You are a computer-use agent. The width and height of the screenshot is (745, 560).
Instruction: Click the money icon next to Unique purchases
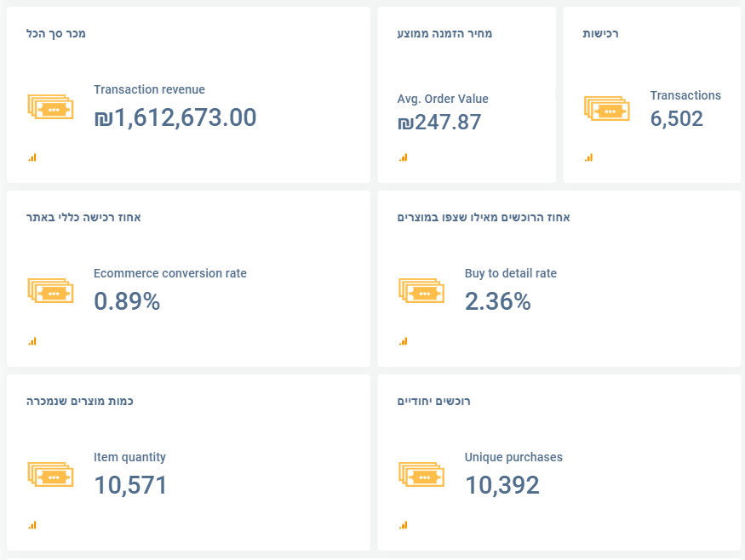coord(421,475)
